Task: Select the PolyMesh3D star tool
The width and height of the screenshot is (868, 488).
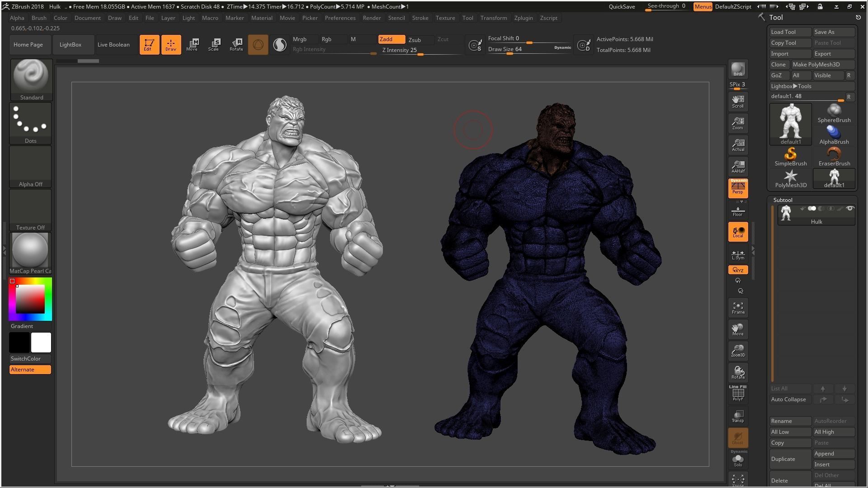Action: pos(791,178)
